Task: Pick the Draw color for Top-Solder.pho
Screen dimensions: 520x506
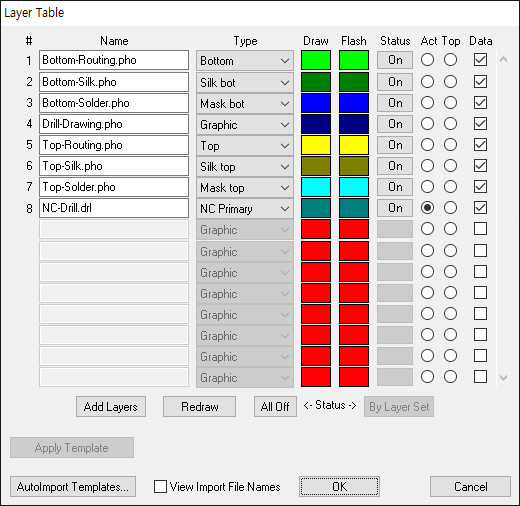Action: coord(316,187)
